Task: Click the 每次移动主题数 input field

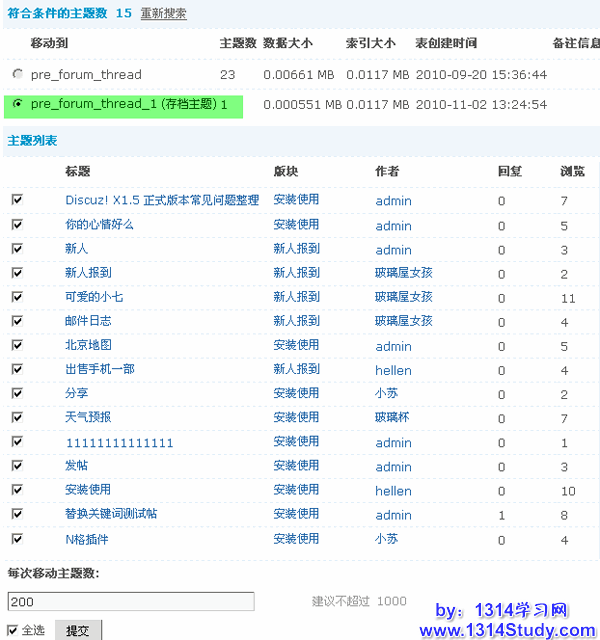Action: click(130, 601)
